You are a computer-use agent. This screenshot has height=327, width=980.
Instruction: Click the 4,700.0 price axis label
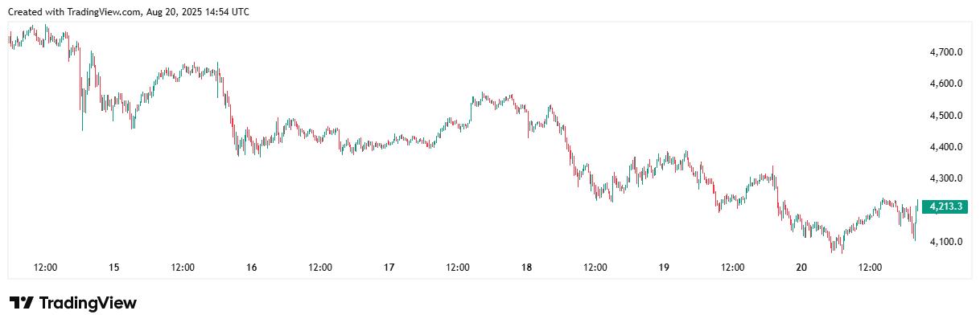(946, 52)
